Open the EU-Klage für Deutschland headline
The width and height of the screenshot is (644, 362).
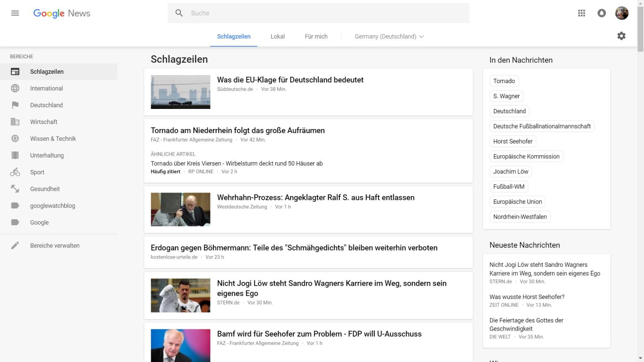pos(290,80)
